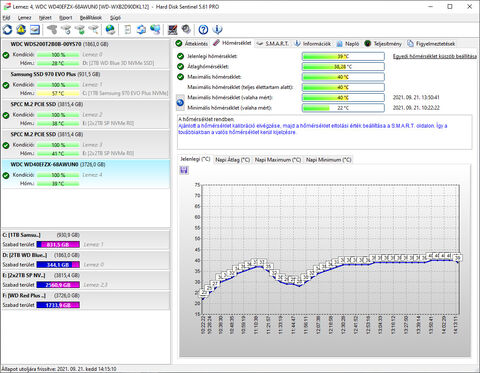This screenshot has width=480, height=373.
Task: Click the green check beside the first Maximális hőmérséklet
Action: [180, 77]
